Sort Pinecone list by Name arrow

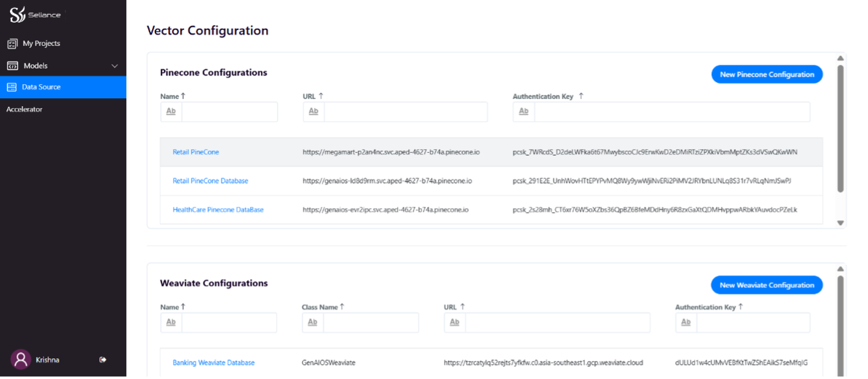(x=183, y=96)
